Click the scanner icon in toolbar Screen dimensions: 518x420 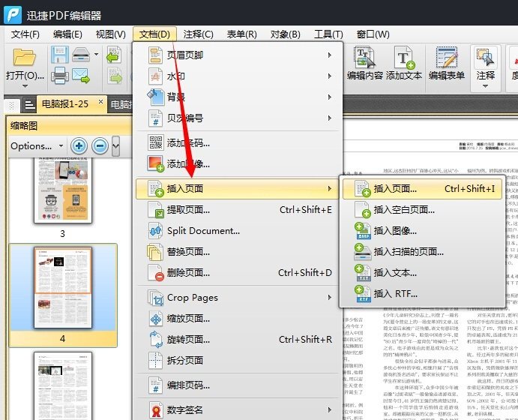point(81,55)
